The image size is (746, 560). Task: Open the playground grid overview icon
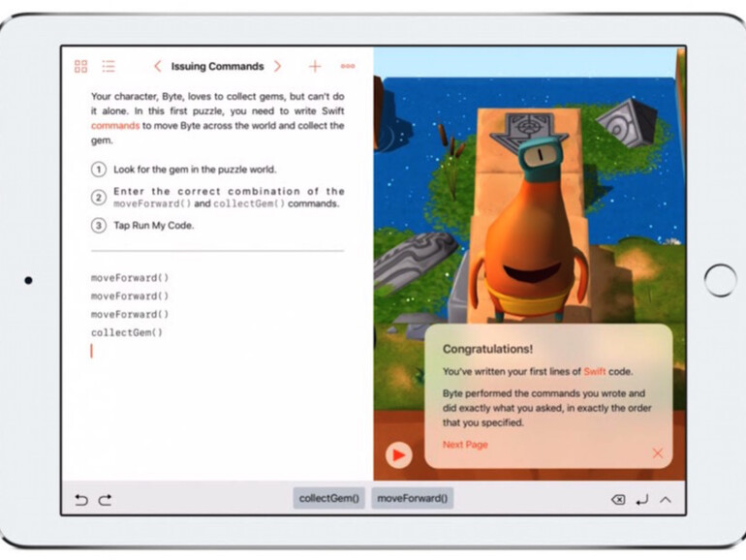(x=80, y=66)
